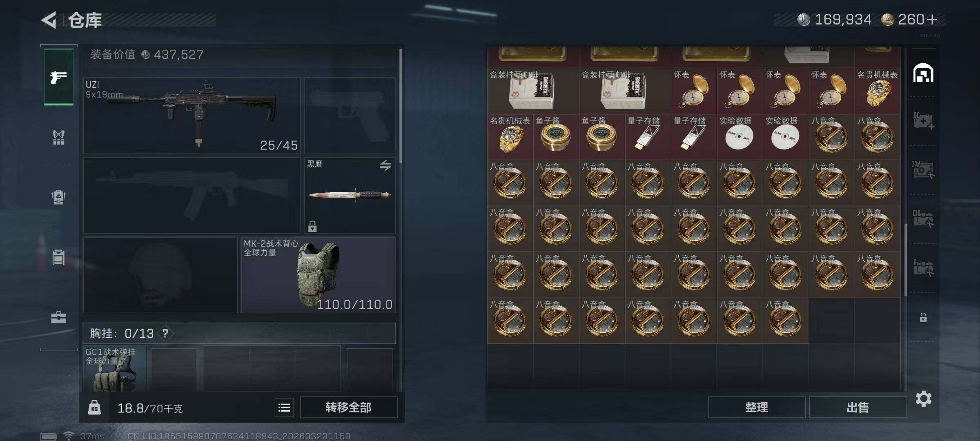Go back with the arrow beside 仓库
The height and width of the screenshot is (441, 980).
tap(49, 20)
